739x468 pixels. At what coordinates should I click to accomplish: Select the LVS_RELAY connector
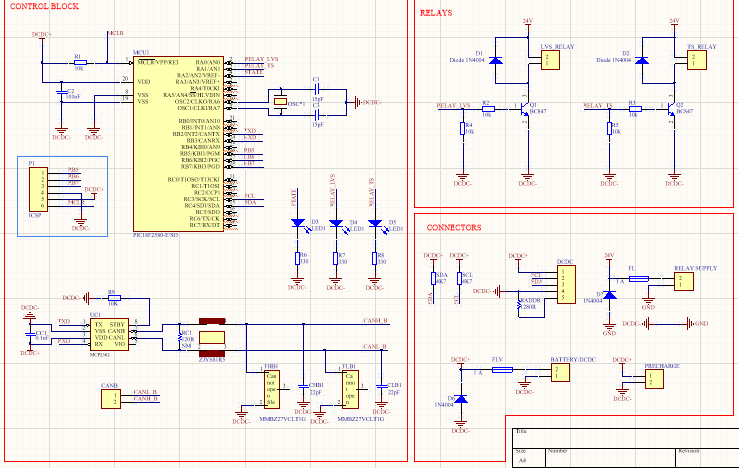pos(550,60)
